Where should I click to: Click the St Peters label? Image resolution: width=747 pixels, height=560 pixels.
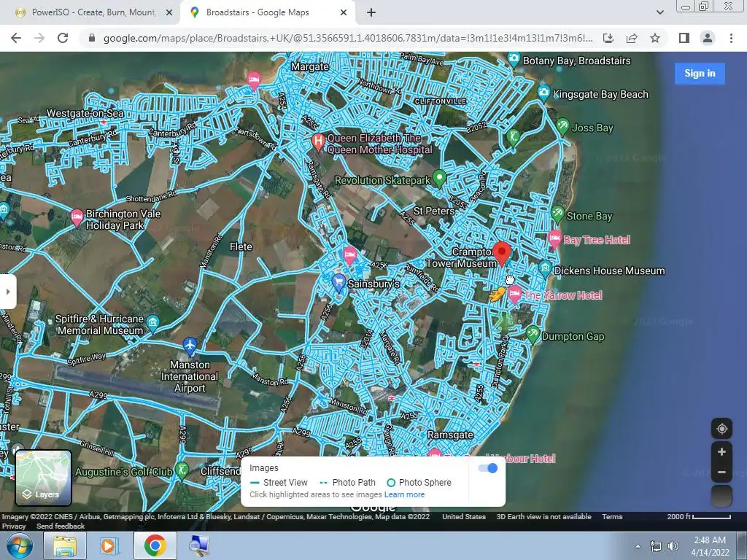[x=433, y=211]
